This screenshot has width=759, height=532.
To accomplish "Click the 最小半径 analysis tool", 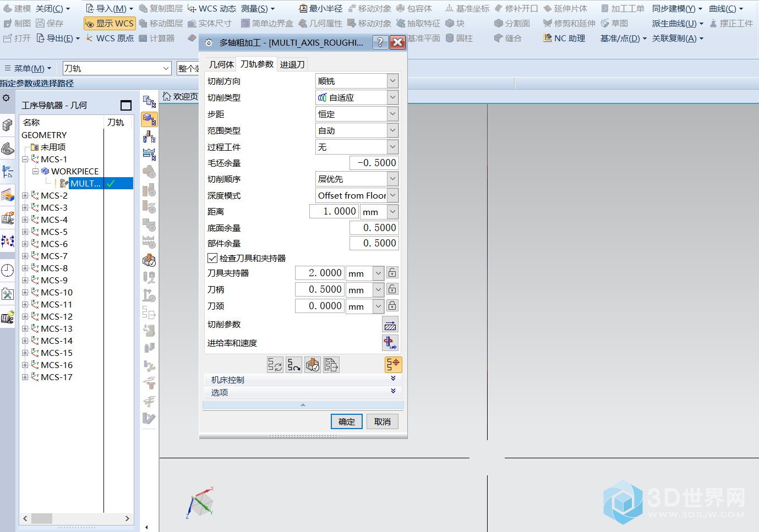I will [x=320, y=8].
